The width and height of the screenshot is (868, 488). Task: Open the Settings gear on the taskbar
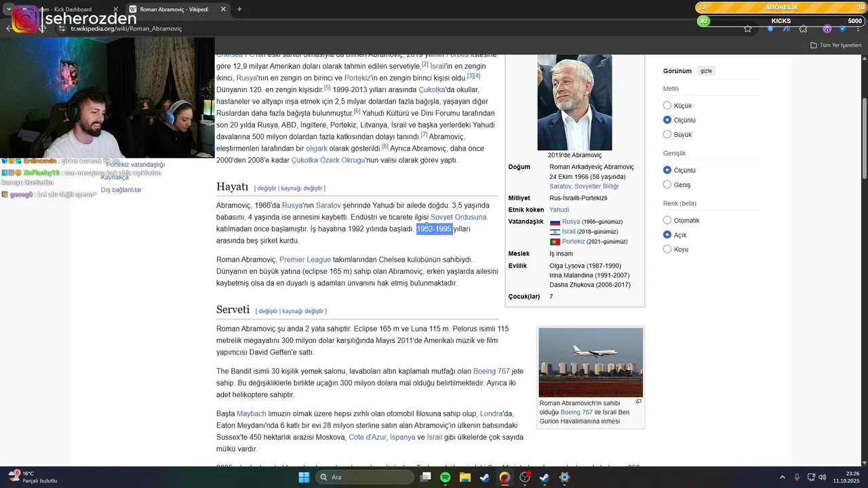(564, 477)
